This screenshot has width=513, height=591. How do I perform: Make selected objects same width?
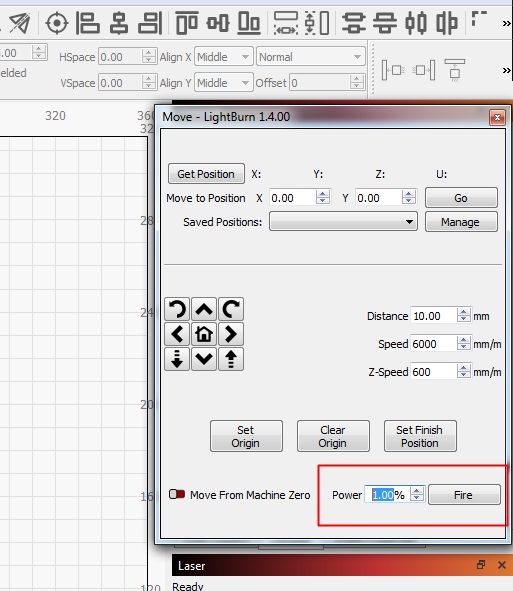click(285, 23)
